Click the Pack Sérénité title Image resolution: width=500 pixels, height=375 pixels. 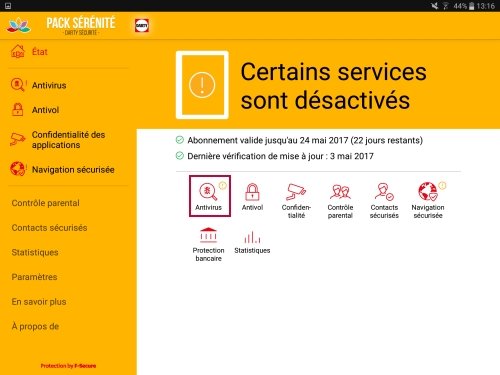[x=81, y=23]
